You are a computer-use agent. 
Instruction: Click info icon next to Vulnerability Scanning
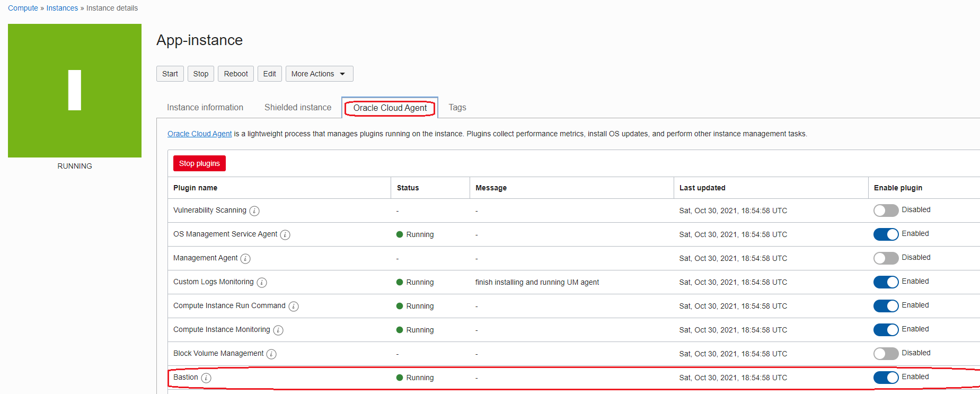254,211
